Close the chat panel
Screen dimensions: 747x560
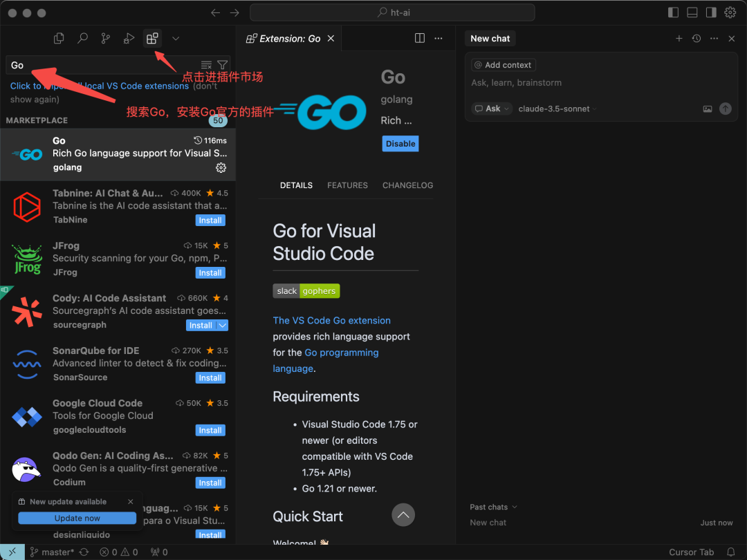tap(732, 39)
